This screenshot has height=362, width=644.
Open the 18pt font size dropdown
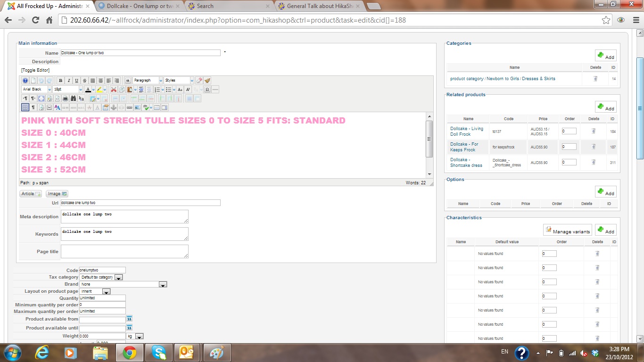click(x=68, y=90)
